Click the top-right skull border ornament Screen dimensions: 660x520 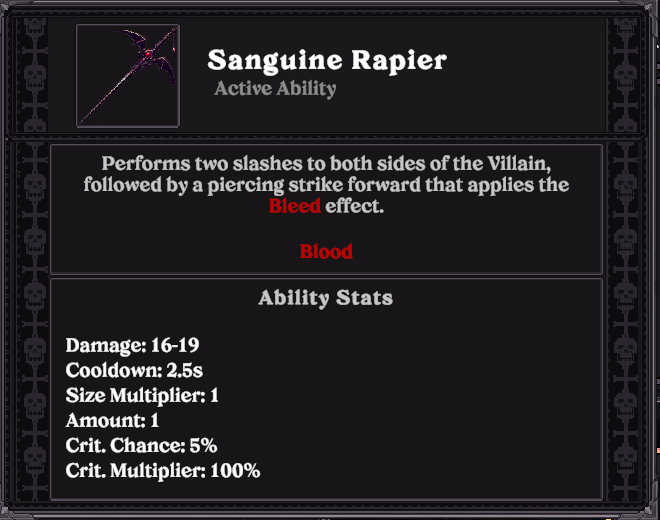(625, 27)
